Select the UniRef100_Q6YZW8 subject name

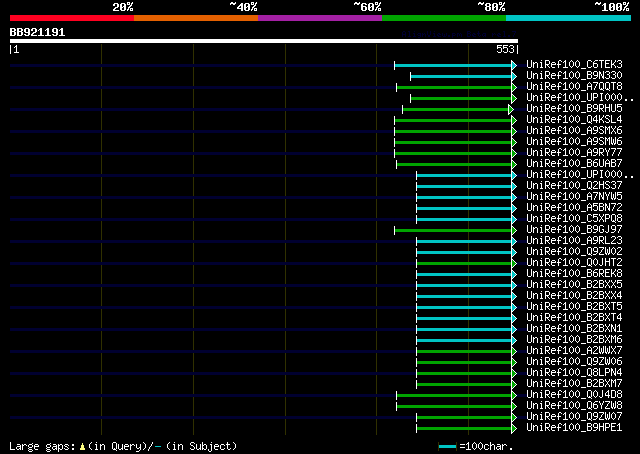pyautogui.click(x=574, y=406)
